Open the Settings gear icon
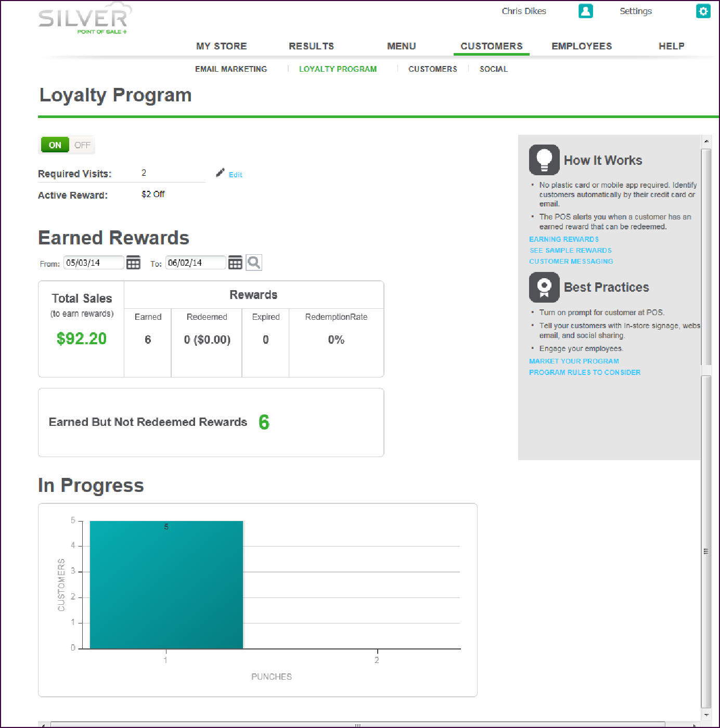Screen dimensions: 720x728 pyautogui.click(x=703, y=11)
